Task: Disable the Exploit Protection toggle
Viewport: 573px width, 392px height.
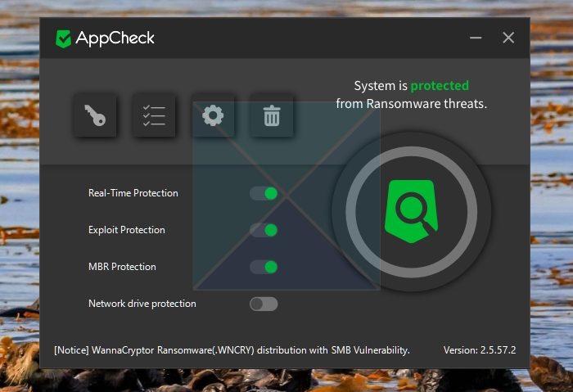Action: point(264,230)
